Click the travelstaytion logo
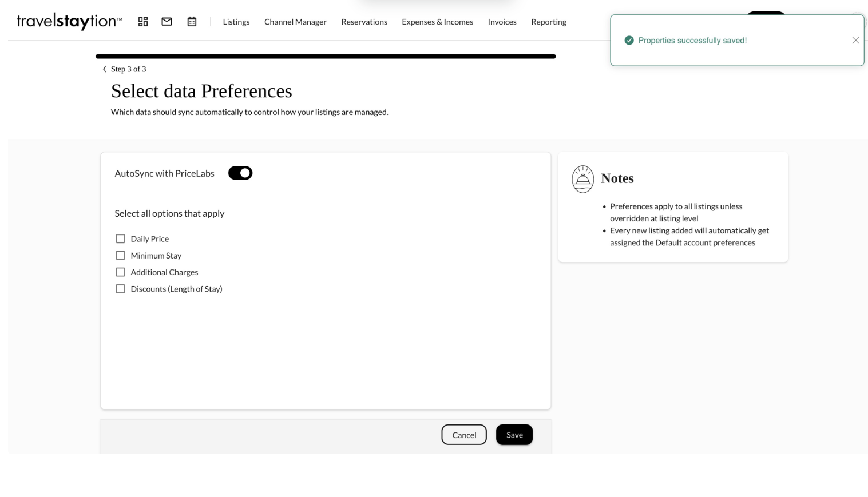 coord(69,22)
